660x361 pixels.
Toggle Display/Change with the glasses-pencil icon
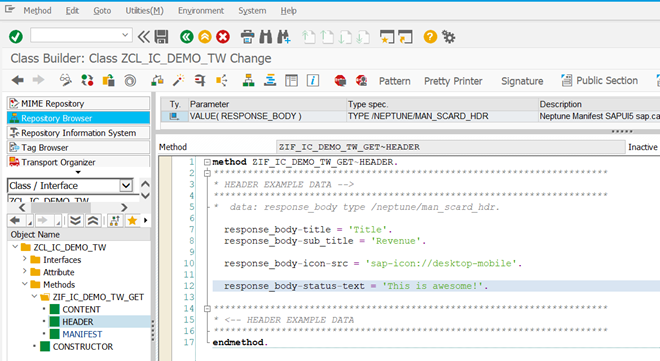click(65, 80)
